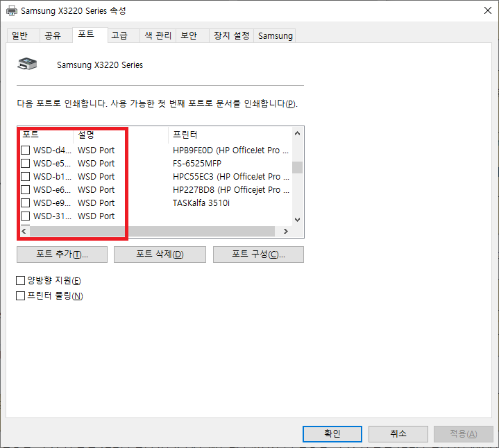
Task: Click the 포트 column header
Action: click(46, 135)
